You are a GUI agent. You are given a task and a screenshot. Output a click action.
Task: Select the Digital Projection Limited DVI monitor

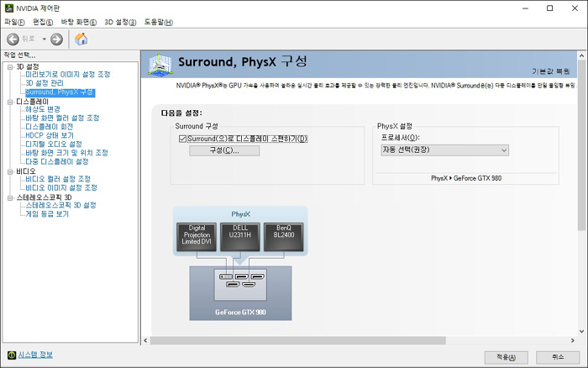pyautogui.click(x=197, y=237)
